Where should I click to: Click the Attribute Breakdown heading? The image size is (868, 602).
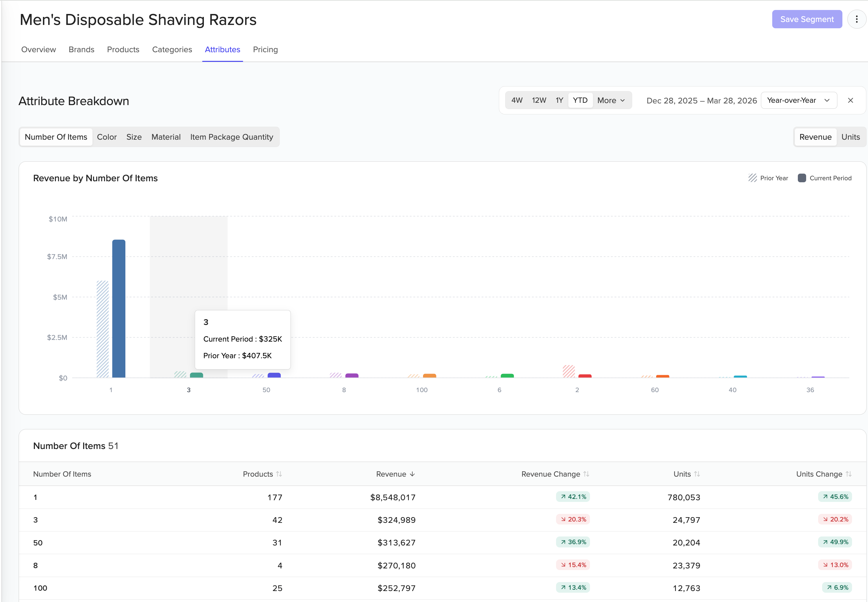pyautogui.click(x=74, y=101)
